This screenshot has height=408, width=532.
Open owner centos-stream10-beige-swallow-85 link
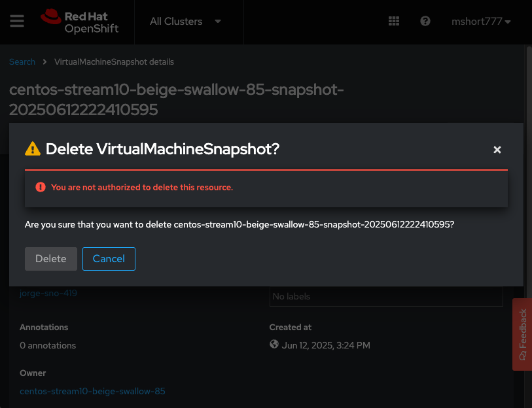92,392
